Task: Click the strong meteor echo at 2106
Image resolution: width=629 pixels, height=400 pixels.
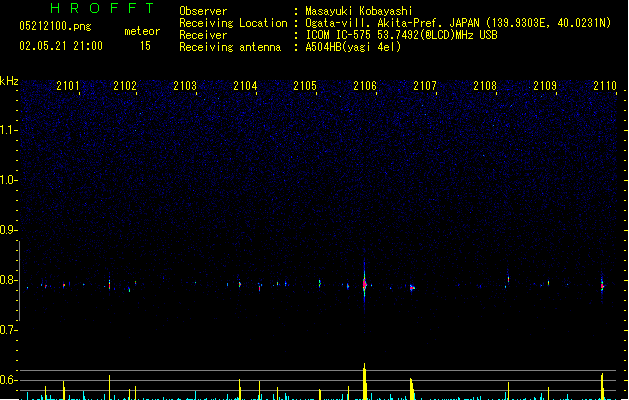Action: coord(364,284)
